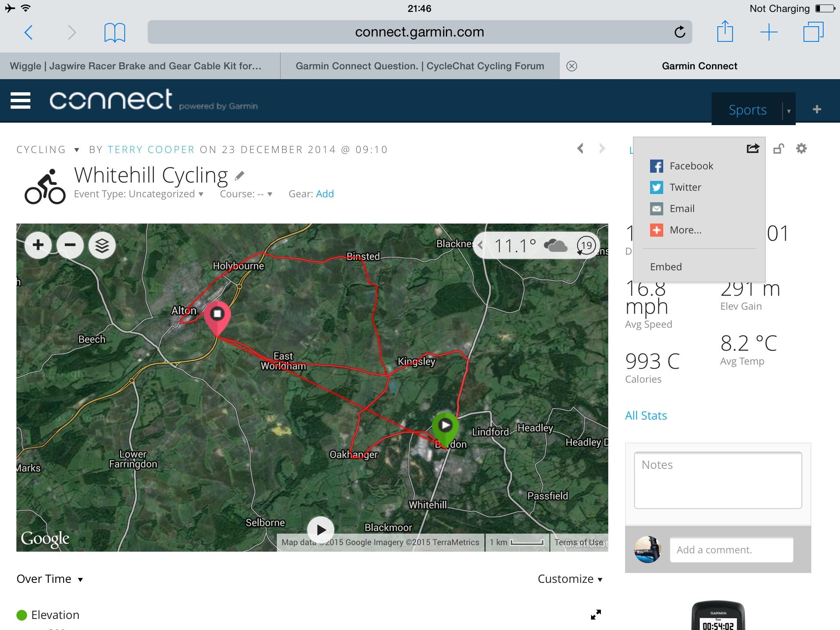Click the Add a comment field
Screen dimensions: 840x630
[x=731, y=550]
